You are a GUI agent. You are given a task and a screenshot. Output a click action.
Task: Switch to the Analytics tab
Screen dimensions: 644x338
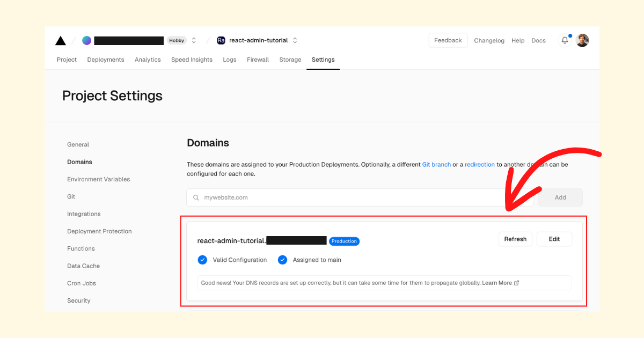click(x=148, y=60)
